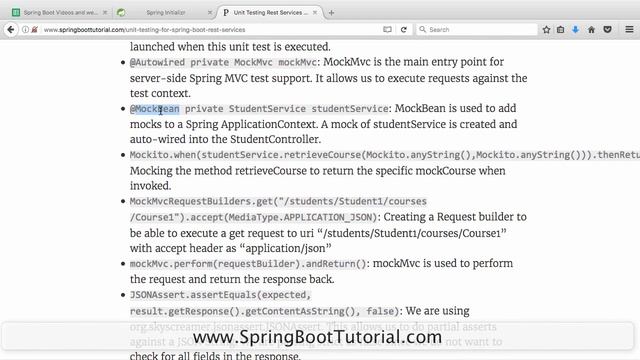
Task: Click private StudentService studentService code text
Action: pos(287,109)
